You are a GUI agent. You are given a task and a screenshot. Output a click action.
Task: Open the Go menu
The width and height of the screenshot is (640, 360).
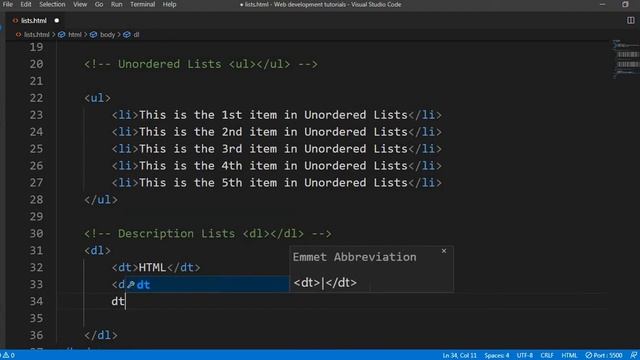tap(99, 4)
